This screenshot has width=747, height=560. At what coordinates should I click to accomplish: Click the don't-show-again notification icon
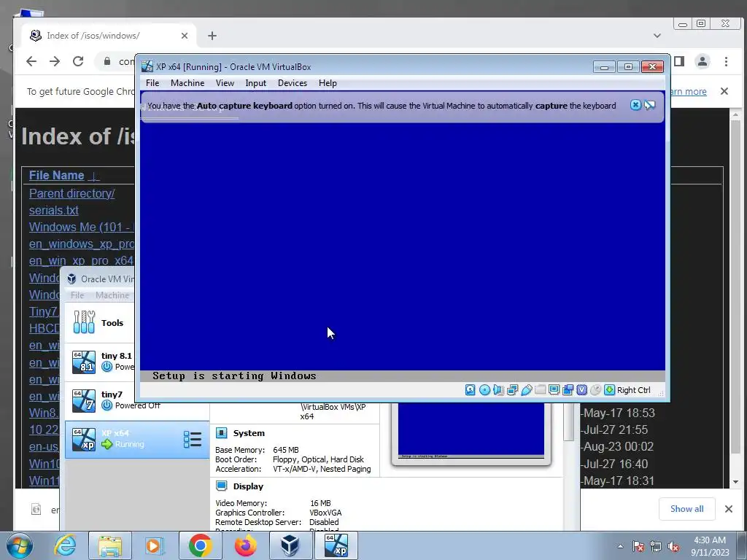point(650,105)
